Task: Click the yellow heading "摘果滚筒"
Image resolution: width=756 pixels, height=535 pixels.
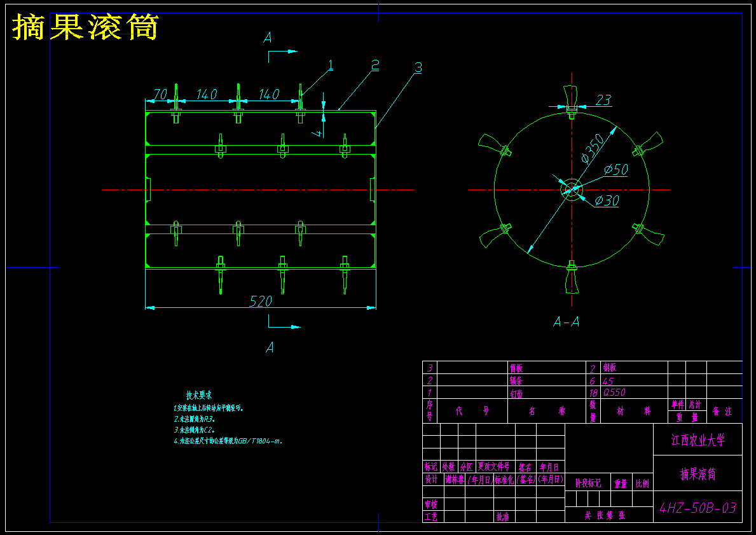Action: 85,27
